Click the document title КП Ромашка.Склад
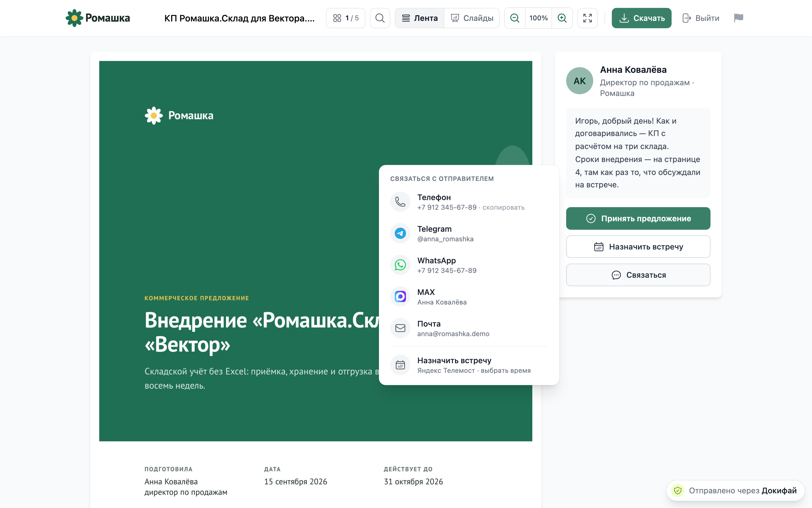The height and width of the screenshot is (508, 812). (x=239, y=18)
